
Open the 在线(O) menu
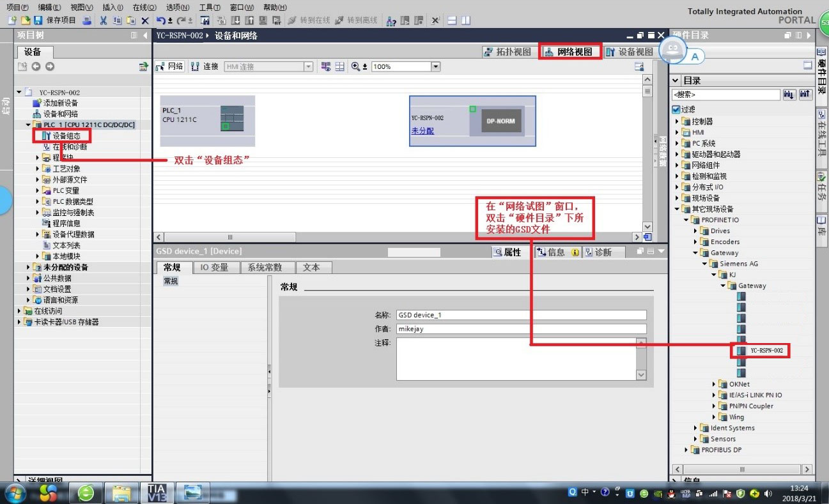(x=144, y=7)
